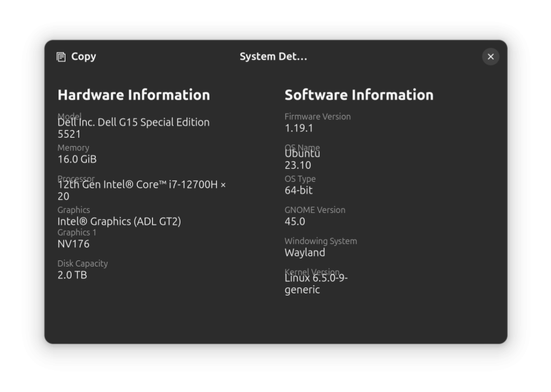Click the Copy icon in the header
Viewport: 551px width, 392px height.
click(61, 57)
